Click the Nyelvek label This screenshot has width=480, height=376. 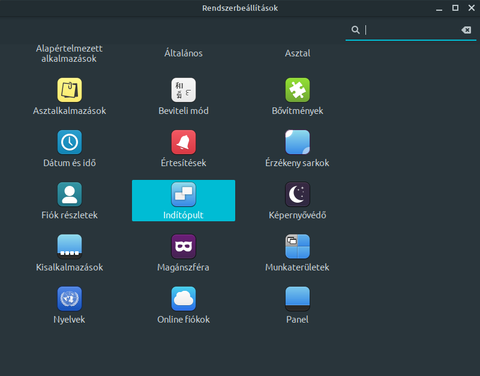click(69, 319)
